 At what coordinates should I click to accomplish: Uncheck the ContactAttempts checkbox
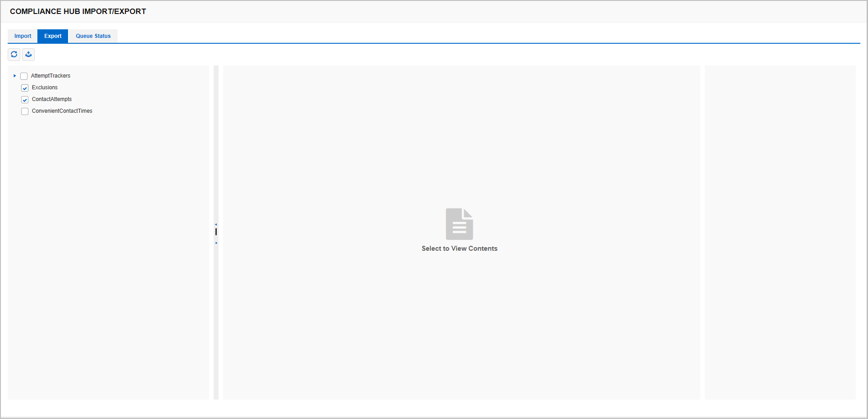click(24, 99)
